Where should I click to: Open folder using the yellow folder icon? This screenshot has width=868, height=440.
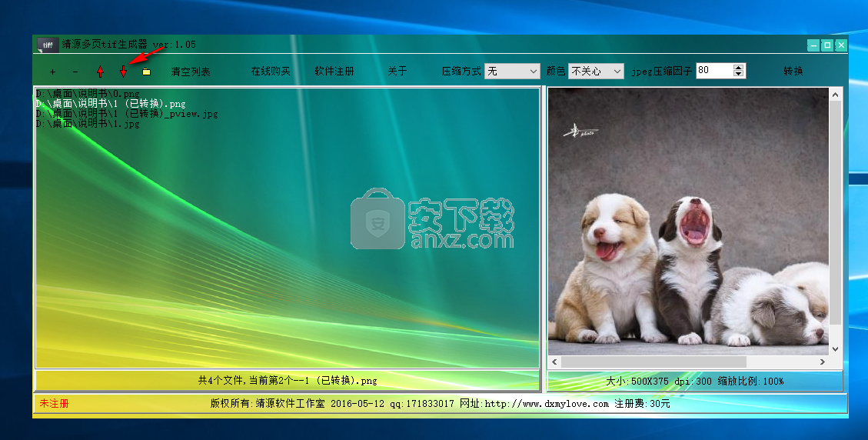point(146,72)
